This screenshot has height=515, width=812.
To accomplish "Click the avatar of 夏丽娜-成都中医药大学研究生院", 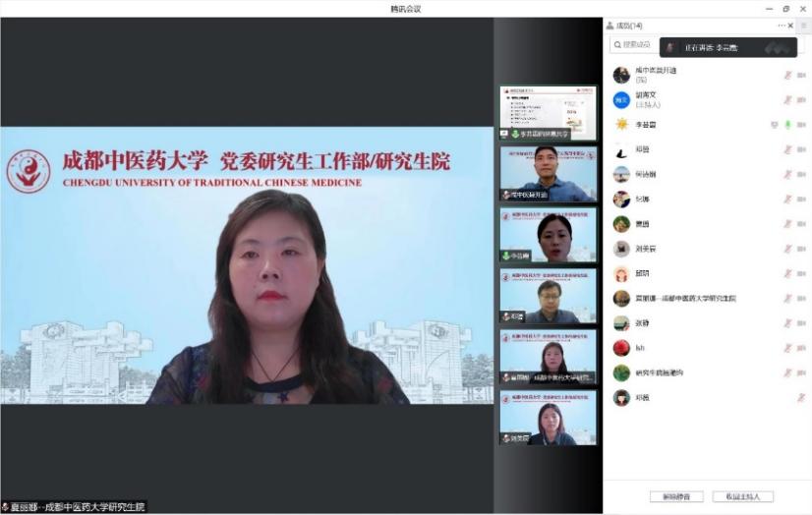I will pos(621,298).
